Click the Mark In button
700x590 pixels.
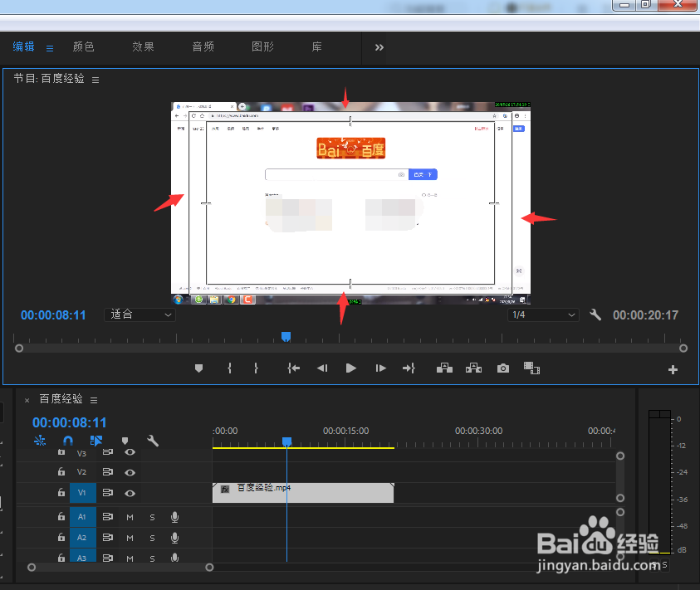(229, 368)
